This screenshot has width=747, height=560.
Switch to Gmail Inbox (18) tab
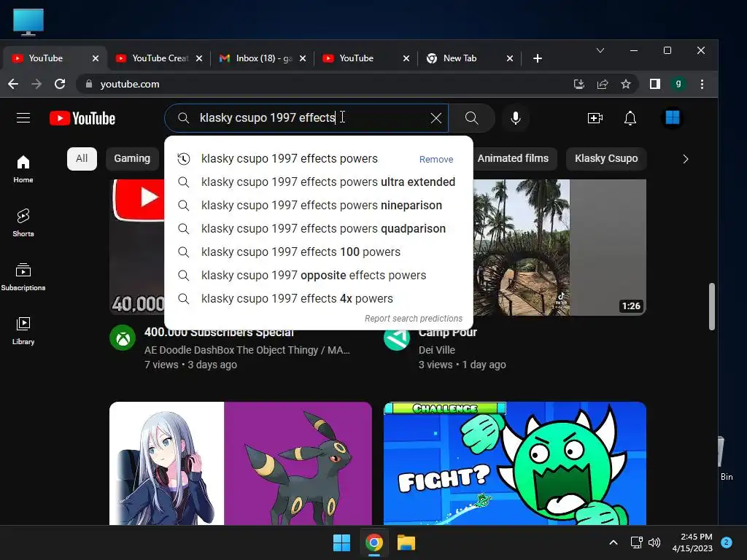tap(263, 58)
